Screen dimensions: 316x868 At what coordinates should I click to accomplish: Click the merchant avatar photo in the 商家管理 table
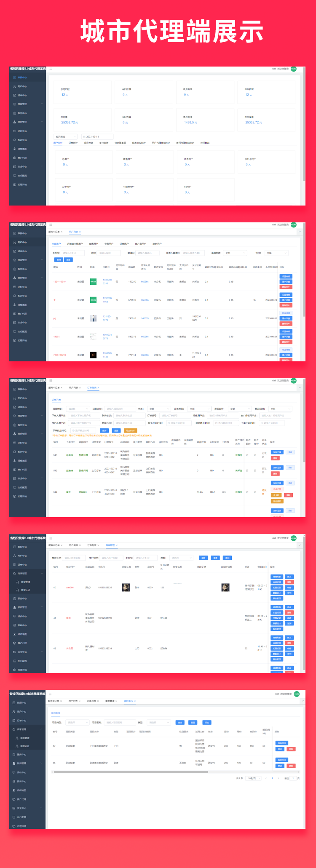click(126, 588)
